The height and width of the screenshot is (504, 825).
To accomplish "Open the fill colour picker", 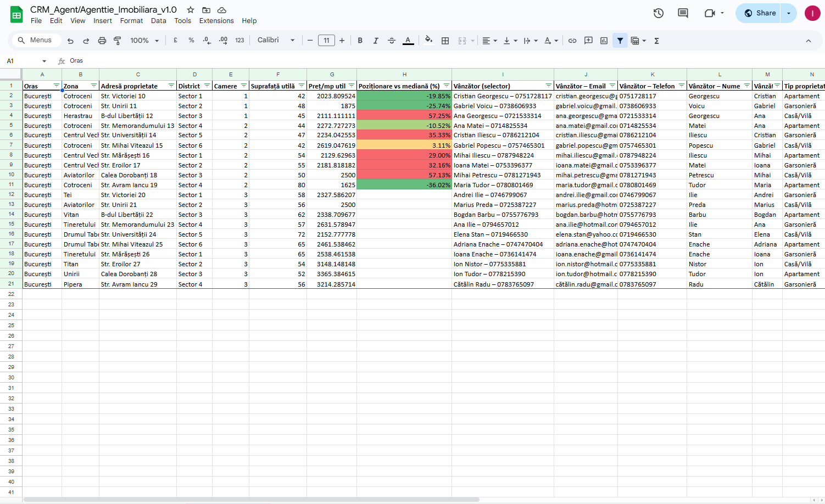I will pyautogui.click(x=428, y=40).
